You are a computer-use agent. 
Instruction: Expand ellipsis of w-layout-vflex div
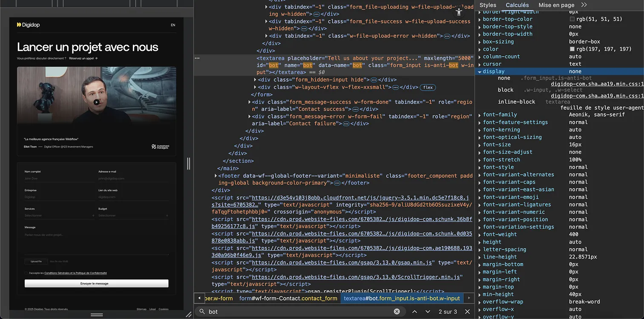395,87
